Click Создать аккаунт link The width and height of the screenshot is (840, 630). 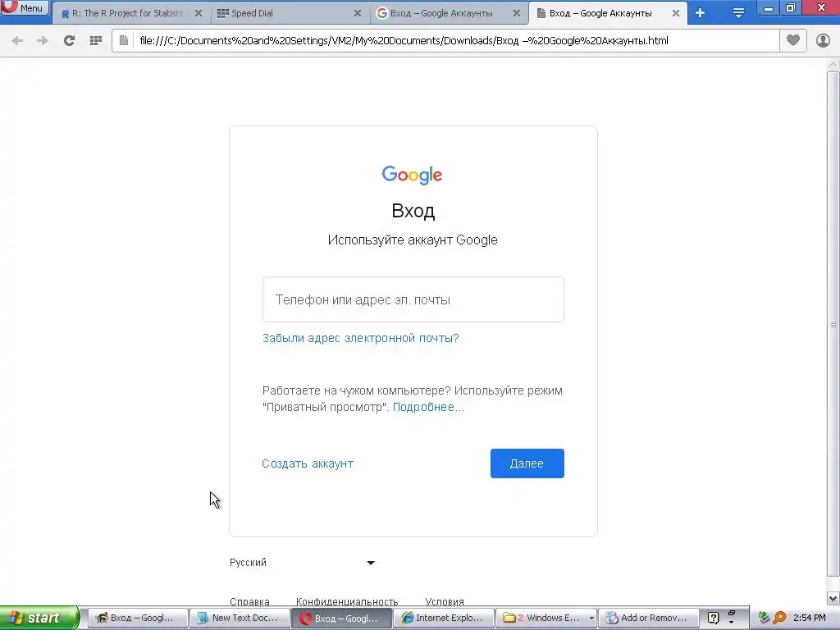coord(308,463)
